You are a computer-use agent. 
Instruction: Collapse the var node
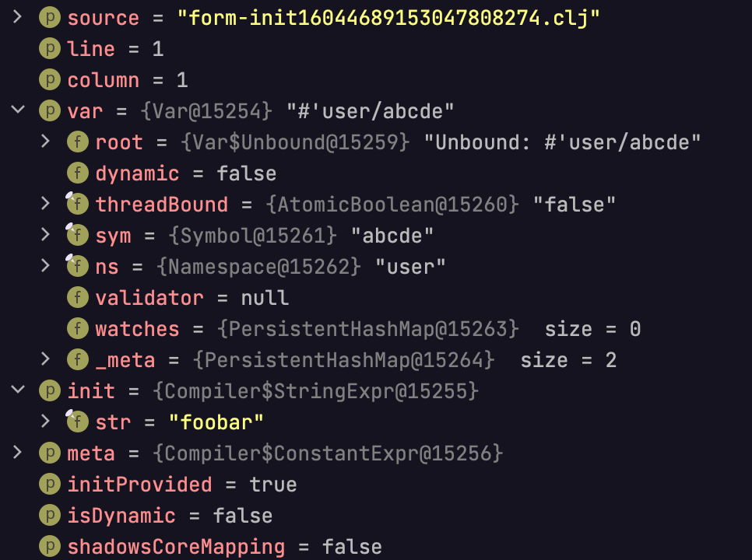tap(18, 110)
